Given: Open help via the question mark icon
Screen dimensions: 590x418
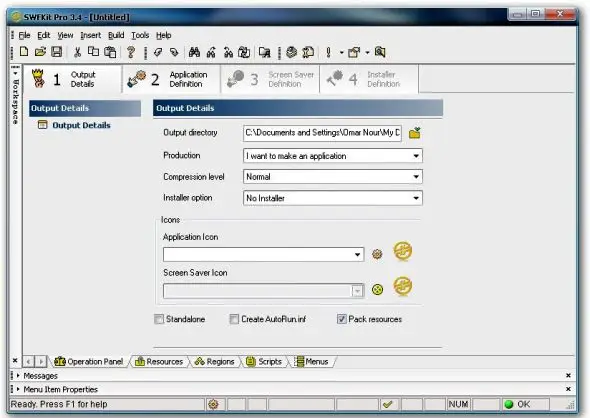Looking at the screenshot, I should point(131,52).
